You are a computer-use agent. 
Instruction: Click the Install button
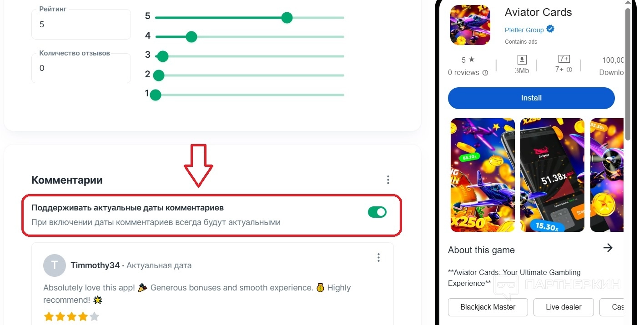click(x=531, y=98)
